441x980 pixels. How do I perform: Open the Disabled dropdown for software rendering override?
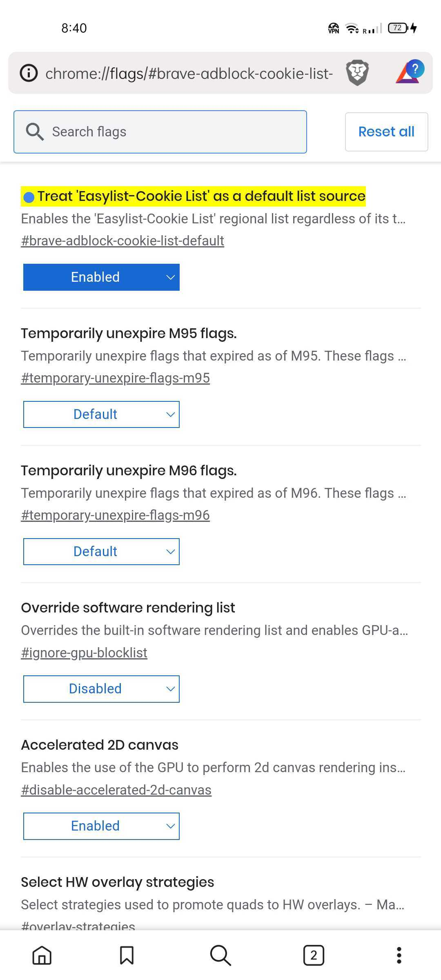pyautogui.click(x=101, y=689)
